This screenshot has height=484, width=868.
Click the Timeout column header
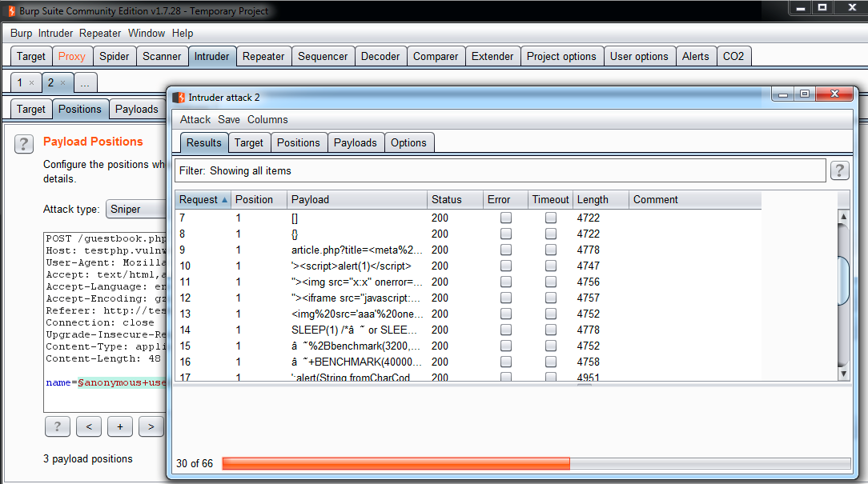pos(550,200)
